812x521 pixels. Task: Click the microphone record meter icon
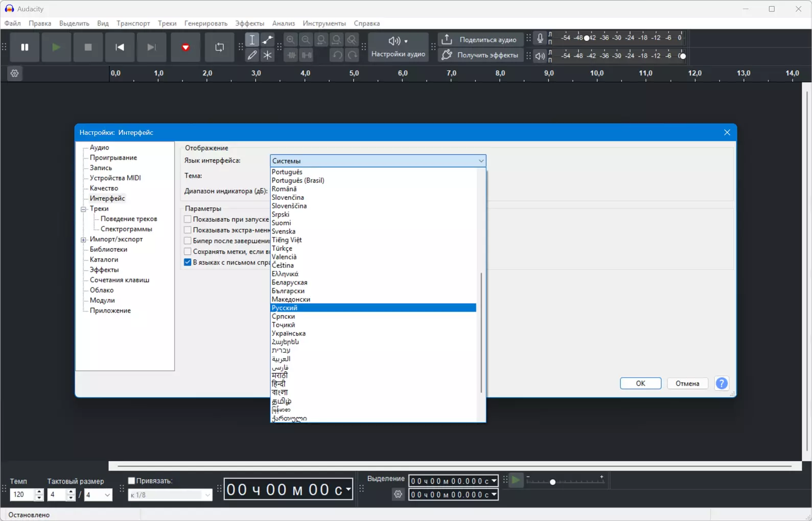540,38
